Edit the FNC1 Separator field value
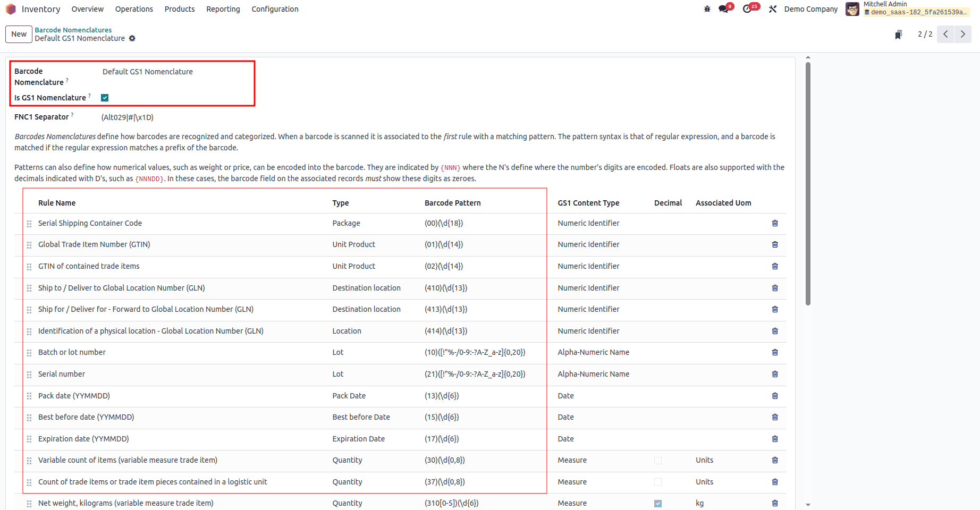The image size is (980, 510). pyautogui.click(x=128, y=117)
